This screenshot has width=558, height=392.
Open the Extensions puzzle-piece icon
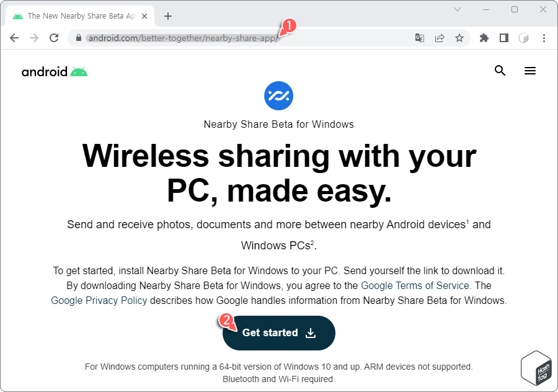coord(484,38)
